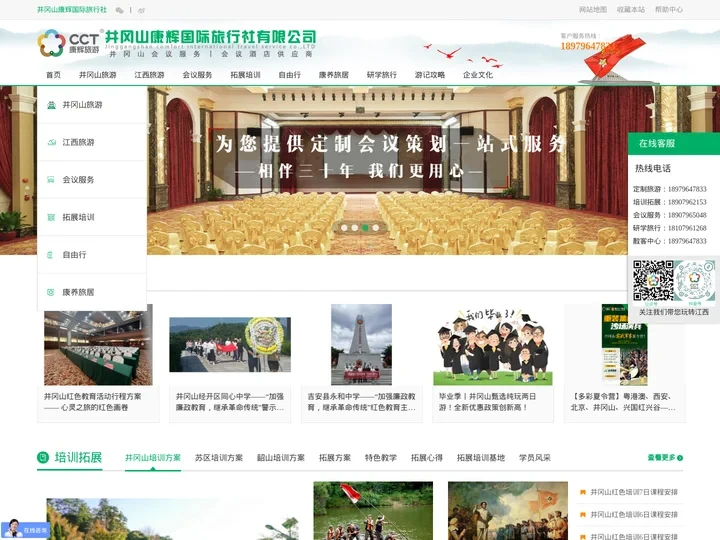720x540 pixels.
Task: Open the 多彩夏令营 poster thumbnail
Action: (x=624, y=344)
